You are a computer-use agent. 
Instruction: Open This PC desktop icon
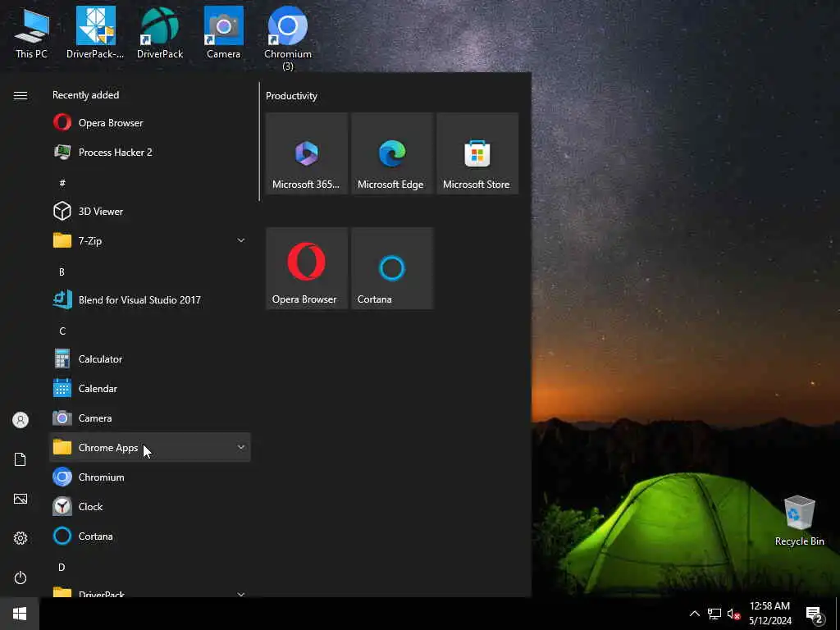coord(31,33)
